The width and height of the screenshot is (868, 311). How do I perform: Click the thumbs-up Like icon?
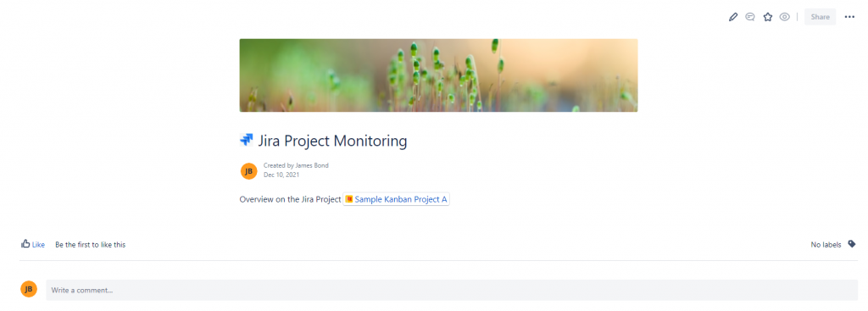[x=25, y=243]
